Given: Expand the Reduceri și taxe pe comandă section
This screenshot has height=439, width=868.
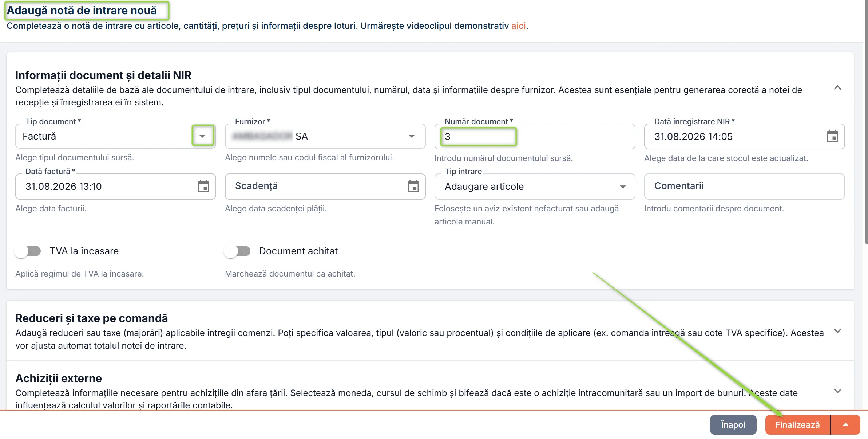Looking at the screenshot, I should tap(837, 331).
